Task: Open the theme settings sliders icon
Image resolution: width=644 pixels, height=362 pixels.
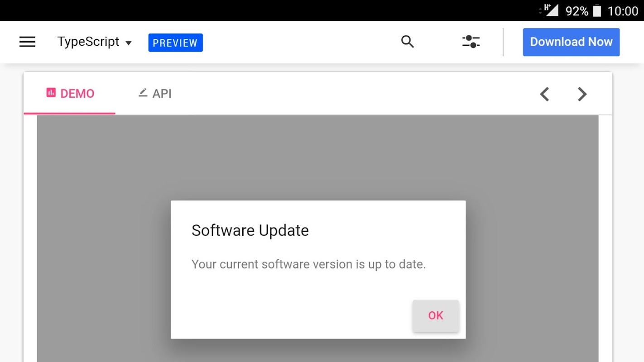Action: coord(471,42)
